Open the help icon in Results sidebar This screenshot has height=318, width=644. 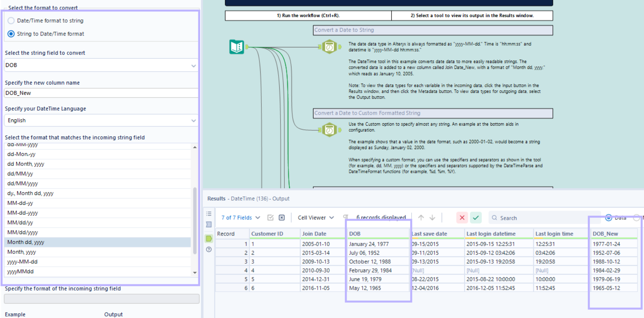[x=209, y=250]
